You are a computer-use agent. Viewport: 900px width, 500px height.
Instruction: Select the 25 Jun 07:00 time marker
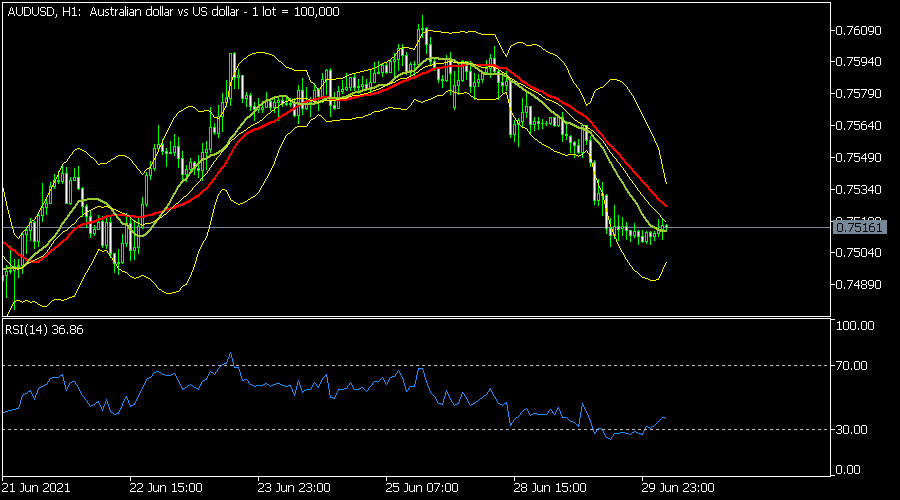tap(421, 489)
